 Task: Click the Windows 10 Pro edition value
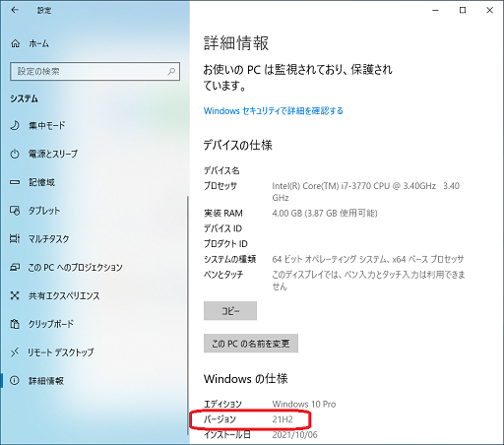(x=304, y=404)
